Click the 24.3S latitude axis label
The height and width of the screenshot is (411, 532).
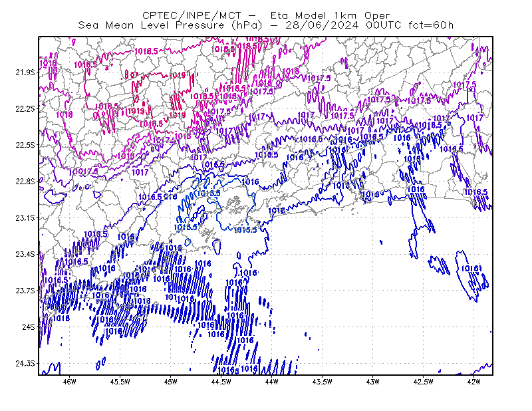click(25, 364)
